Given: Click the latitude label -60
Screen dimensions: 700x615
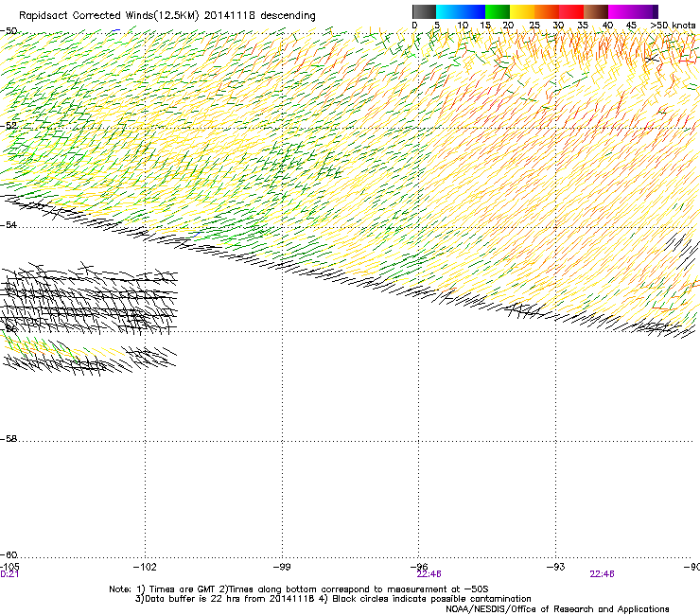Looking at the screenshot, I should click(9, 554).
